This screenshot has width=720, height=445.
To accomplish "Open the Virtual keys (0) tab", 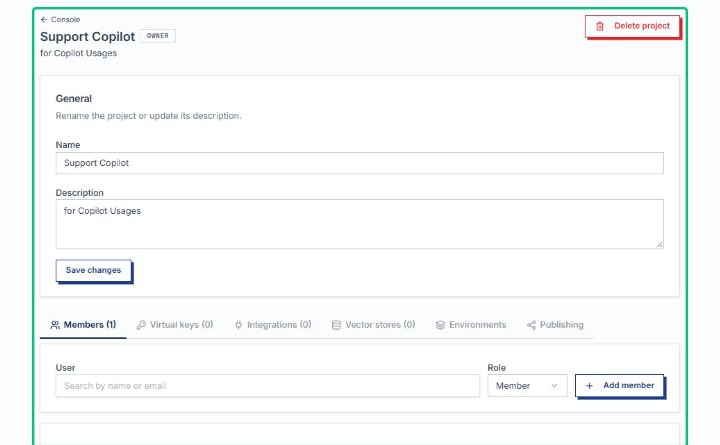I will pos(175,325).
